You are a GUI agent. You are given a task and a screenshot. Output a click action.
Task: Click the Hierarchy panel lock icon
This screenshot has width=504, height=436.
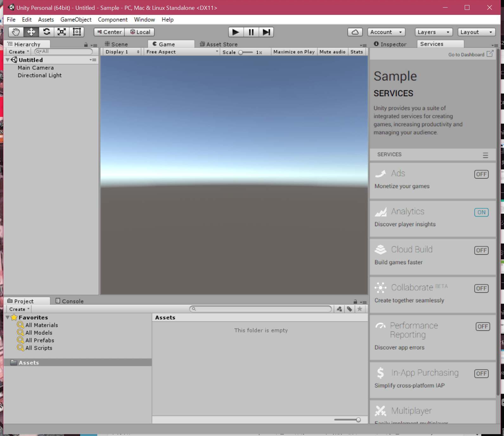click(86, 45)
